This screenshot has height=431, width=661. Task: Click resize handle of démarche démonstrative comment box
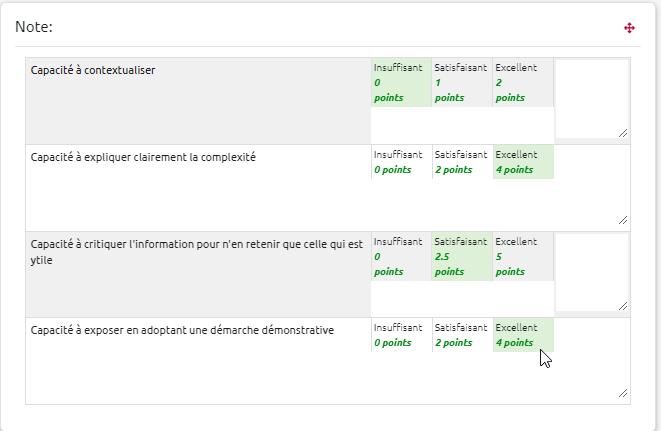click(623, 394)
